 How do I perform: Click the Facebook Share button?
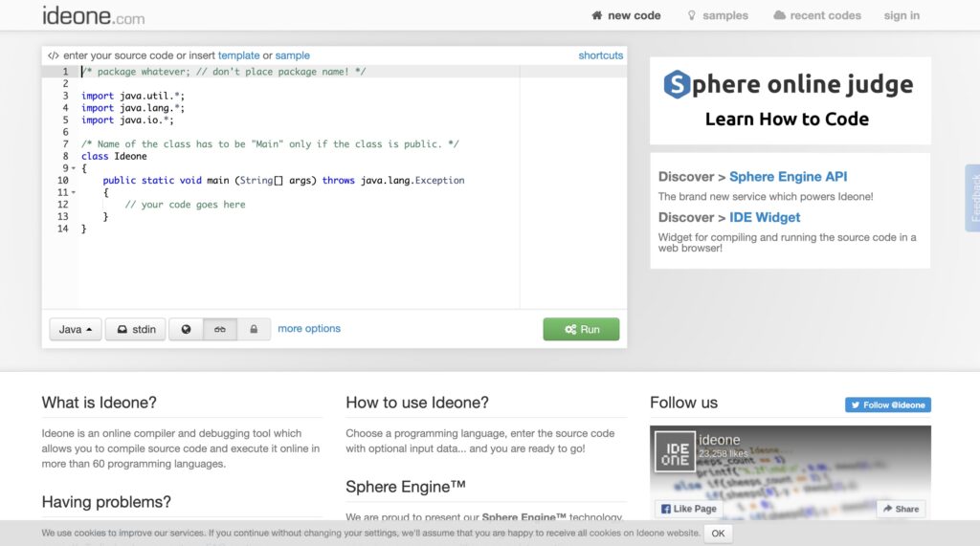(901, 509)
